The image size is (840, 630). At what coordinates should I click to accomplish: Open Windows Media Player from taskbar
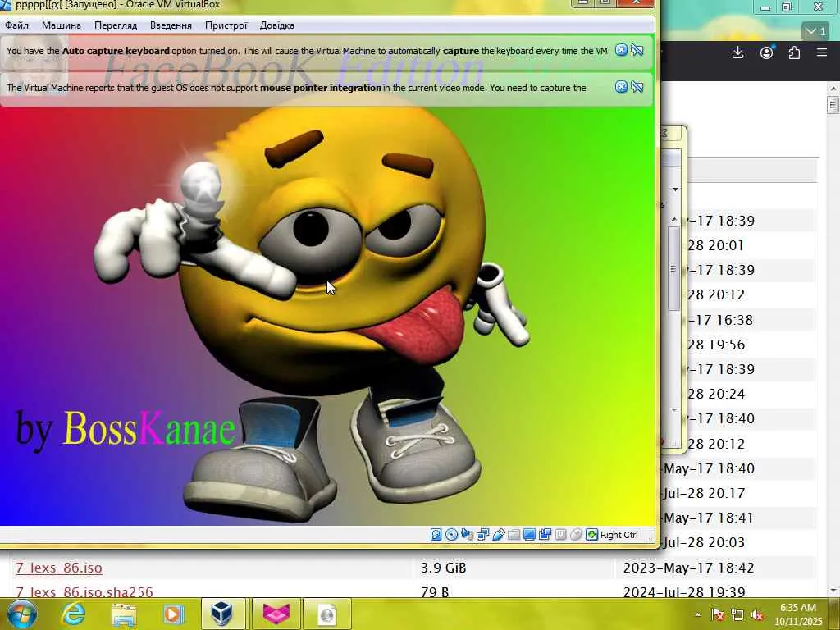coord(174,614)
